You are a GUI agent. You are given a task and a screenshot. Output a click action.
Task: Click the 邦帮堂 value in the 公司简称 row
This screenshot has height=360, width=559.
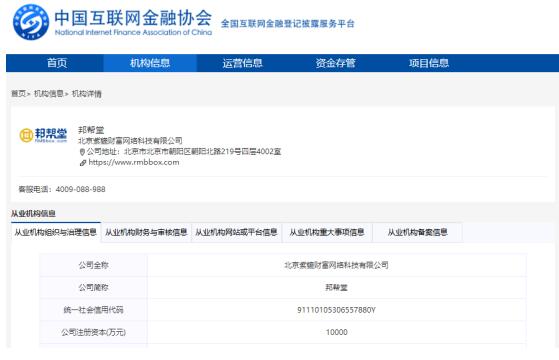(336, 288)
